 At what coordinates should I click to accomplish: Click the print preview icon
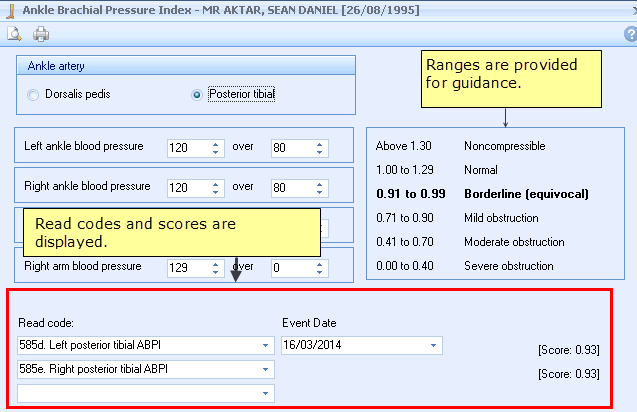(x=15, y=34)
